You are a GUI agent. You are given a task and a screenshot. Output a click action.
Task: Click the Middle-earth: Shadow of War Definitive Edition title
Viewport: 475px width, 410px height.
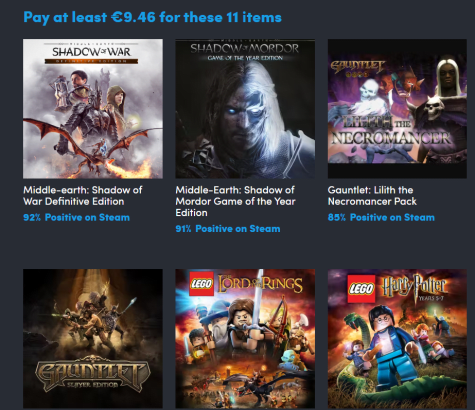pyautogui.click(x=83, y=196)
